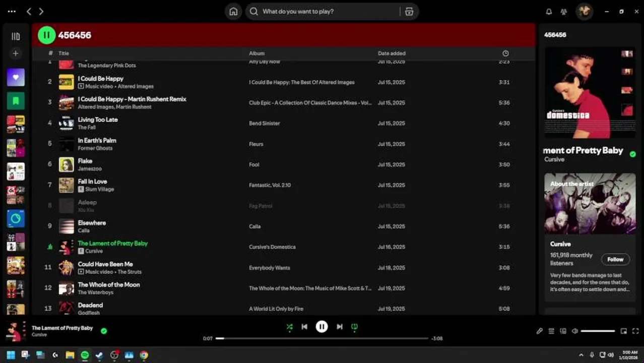Open Chrome from the taskbar

[144, 355]
